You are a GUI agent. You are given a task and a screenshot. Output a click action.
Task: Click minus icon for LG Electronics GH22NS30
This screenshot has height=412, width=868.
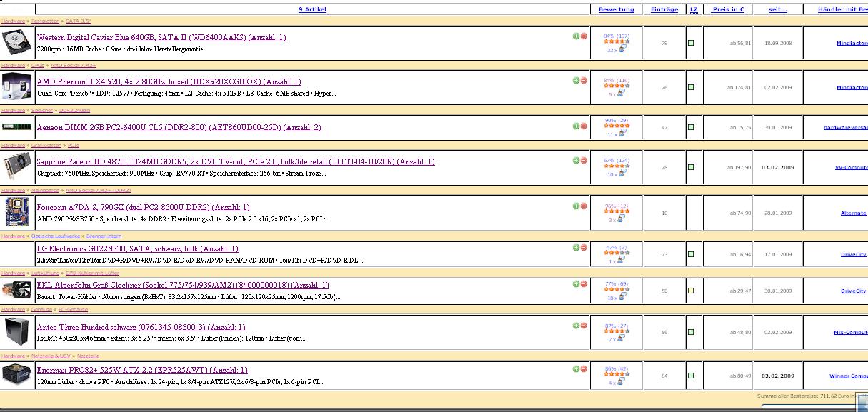(584, 248)
